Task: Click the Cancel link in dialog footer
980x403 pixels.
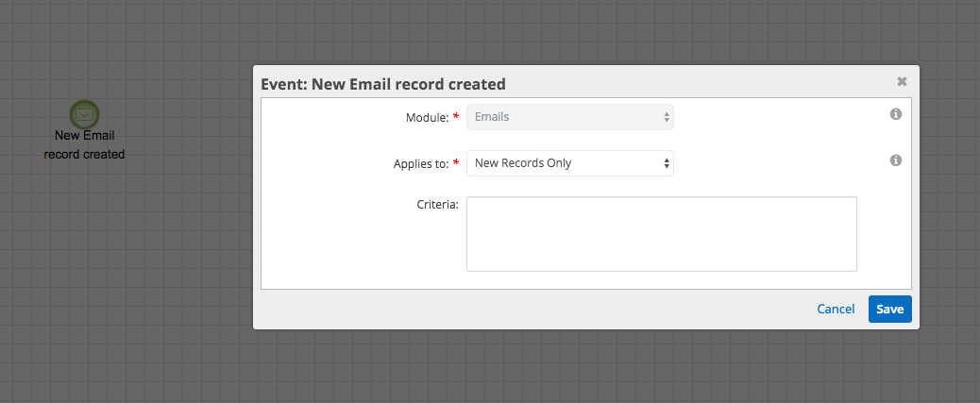Action: click(x=836, y=310)
